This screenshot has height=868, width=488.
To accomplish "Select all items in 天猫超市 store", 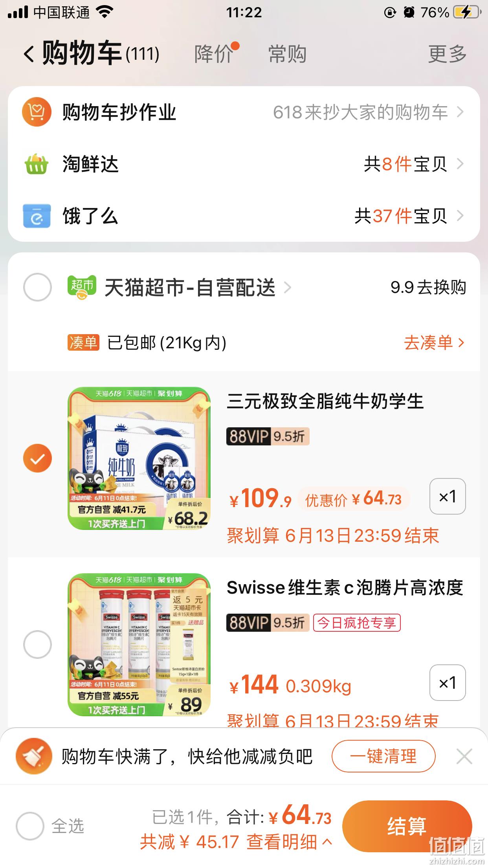I will pos(37,287).
